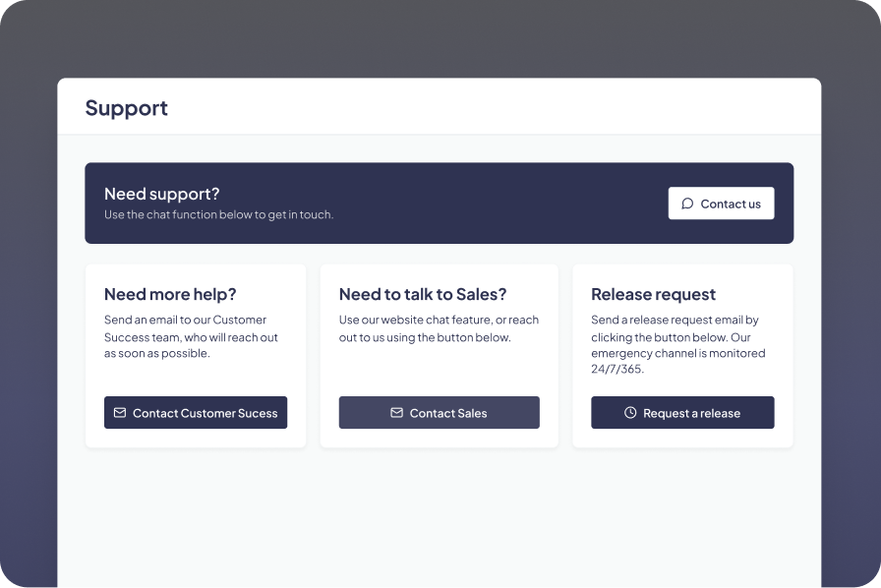This screenshot has height=588, width=881.
Task: Click the Customer Success team description text
Action: [191, 336]
